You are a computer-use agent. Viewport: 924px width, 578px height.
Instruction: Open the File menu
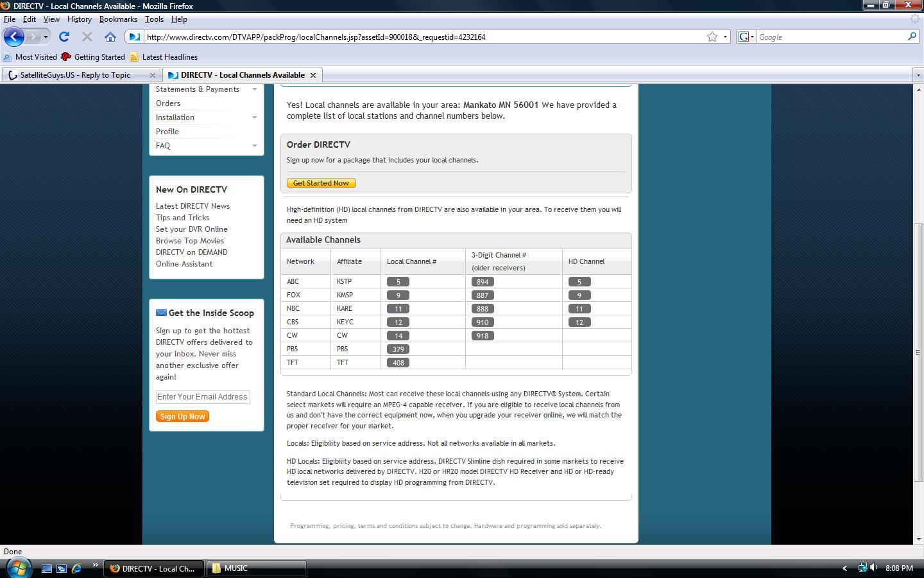[10, 19]
